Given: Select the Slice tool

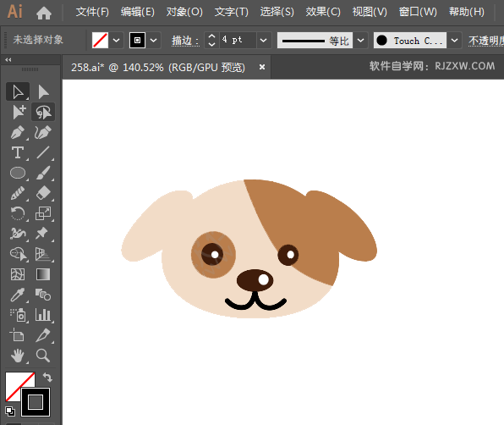Looking at the screenshot, I should point(43,335).
